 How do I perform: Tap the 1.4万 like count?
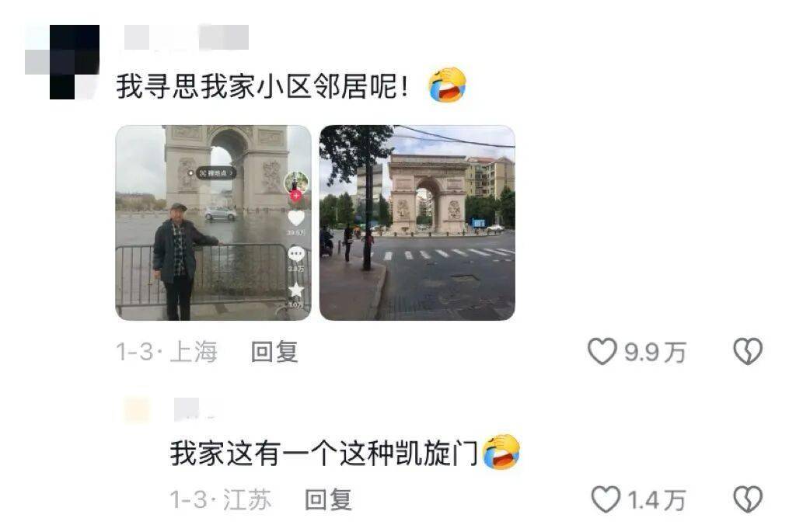[657, 500]
